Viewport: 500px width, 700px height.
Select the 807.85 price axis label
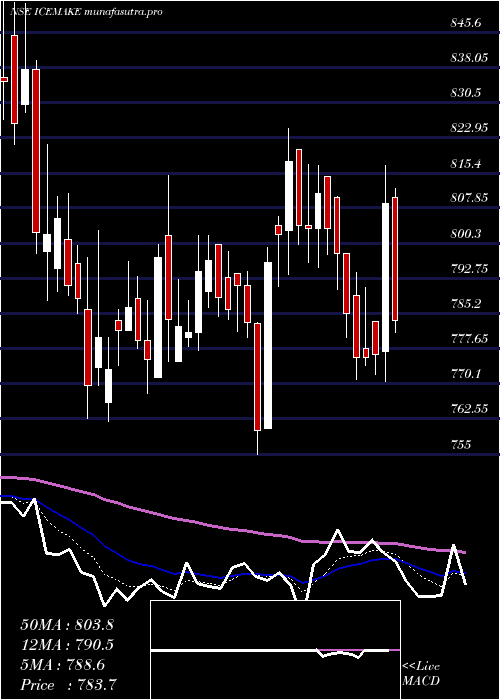coord(469,198)
